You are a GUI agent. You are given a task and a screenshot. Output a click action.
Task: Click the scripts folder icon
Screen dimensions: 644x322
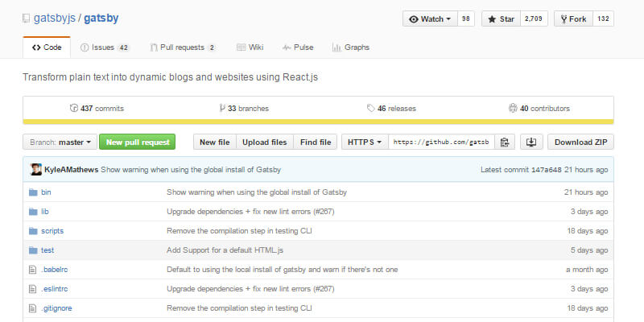33,231
